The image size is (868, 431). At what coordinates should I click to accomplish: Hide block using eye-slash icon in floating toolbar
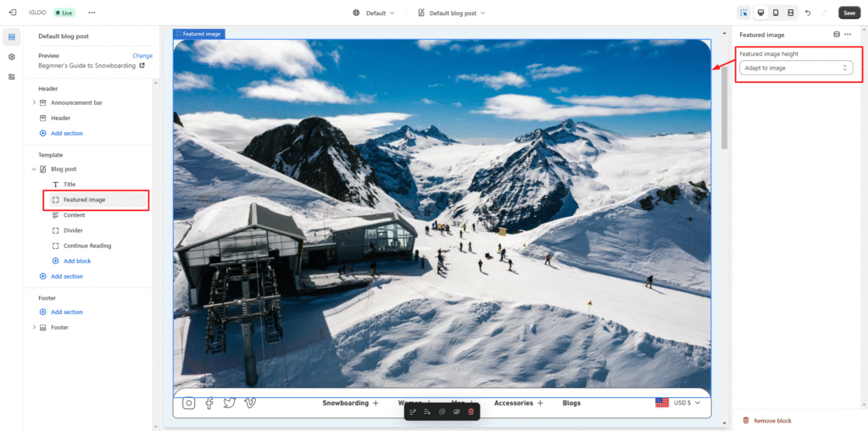(456, 412)
